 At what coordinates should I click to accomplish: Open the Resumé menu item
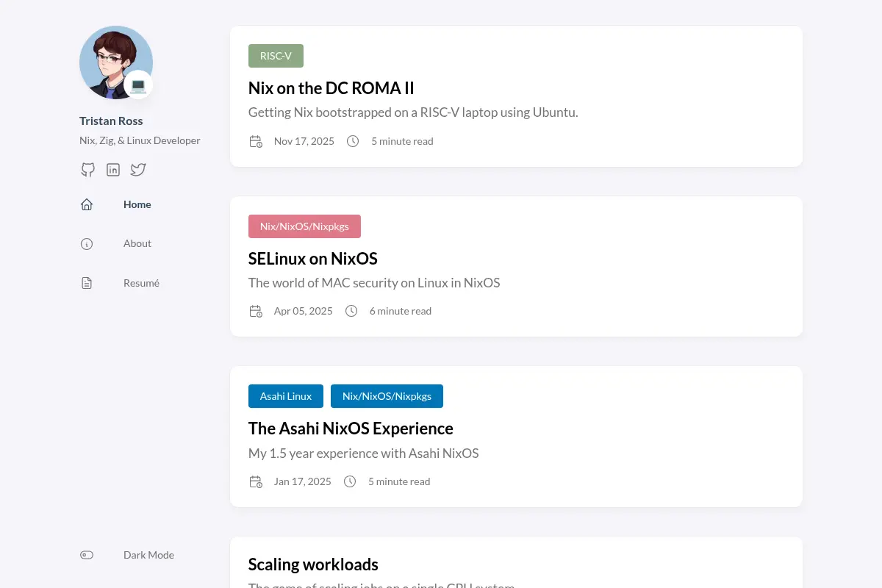click(141, 283)
